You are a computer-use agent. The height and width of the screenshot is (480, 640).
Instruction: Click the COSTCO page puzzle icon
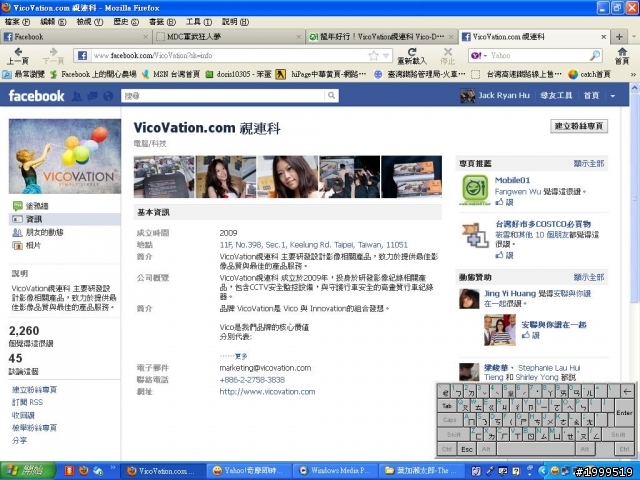pos(475,235)
